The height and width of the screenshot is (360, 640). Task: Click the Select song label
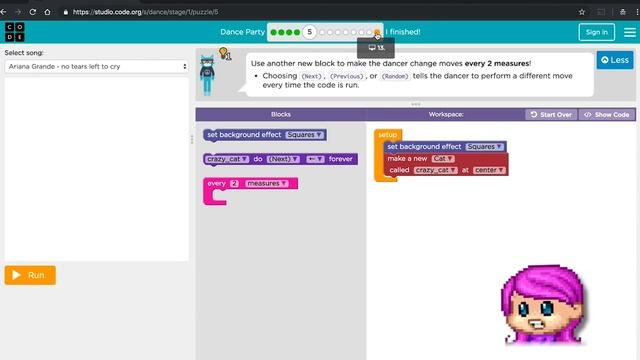24,53
